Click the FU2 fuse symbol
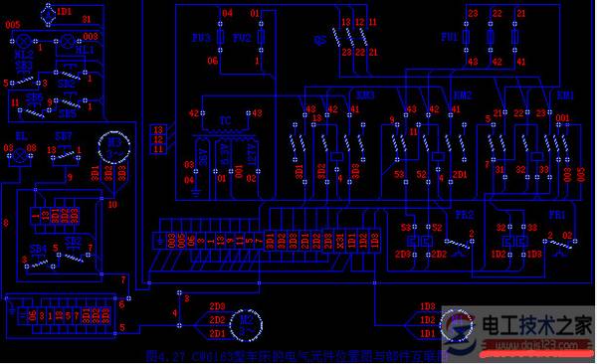 pyautogui.click(x=261, y=38)
